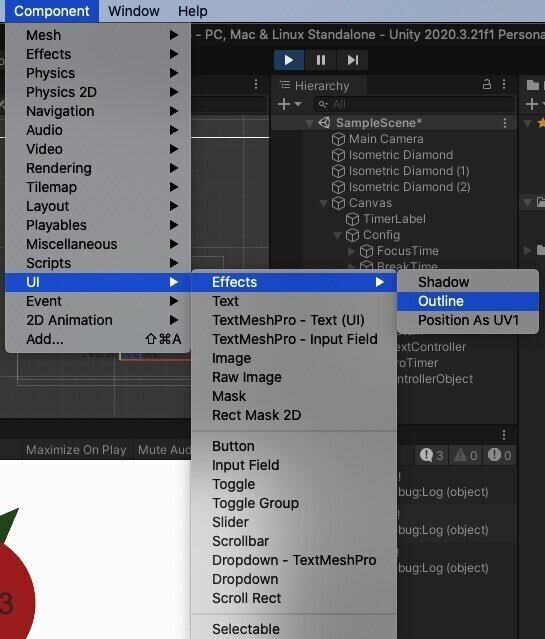Collapse the Config foldout arrow
This screenshot has width=545, height=639.
[x=338, y=235]
